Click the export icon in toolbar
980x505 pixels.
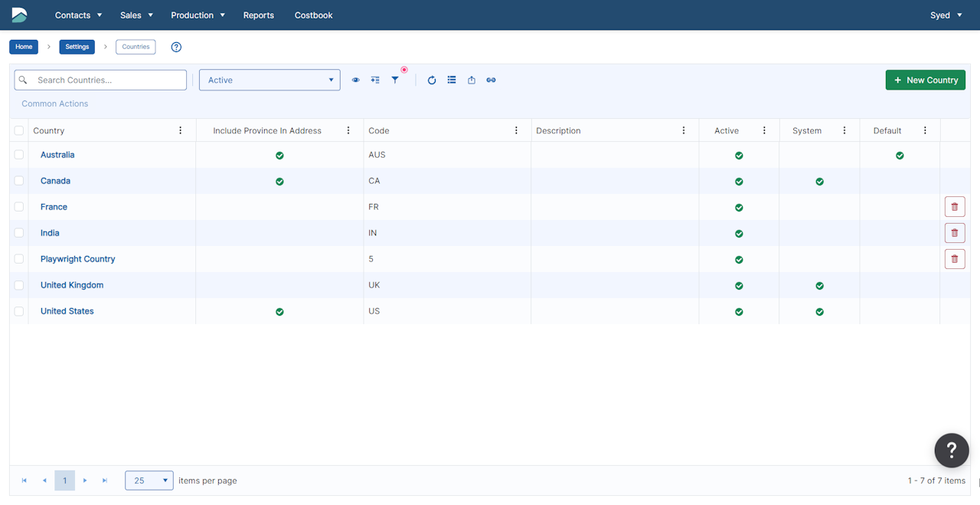[472, 80]
